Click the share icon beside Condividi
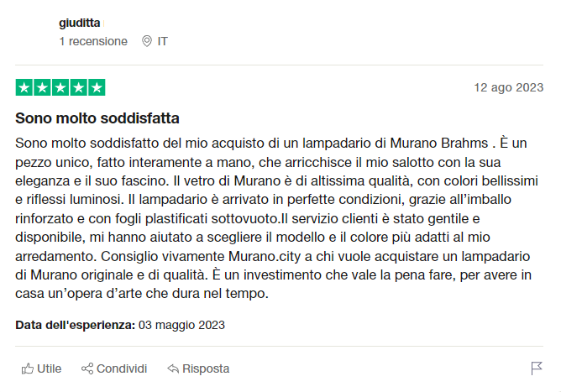Image resolution: width=561 pixels, height=392 pixels. [87, 368]
